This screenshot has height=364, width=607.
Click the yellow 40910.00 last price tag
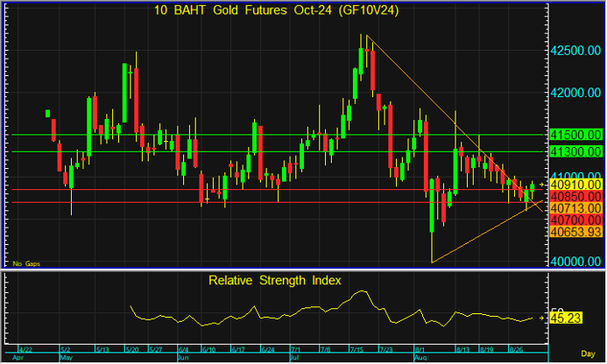click(x=575, y=185)
